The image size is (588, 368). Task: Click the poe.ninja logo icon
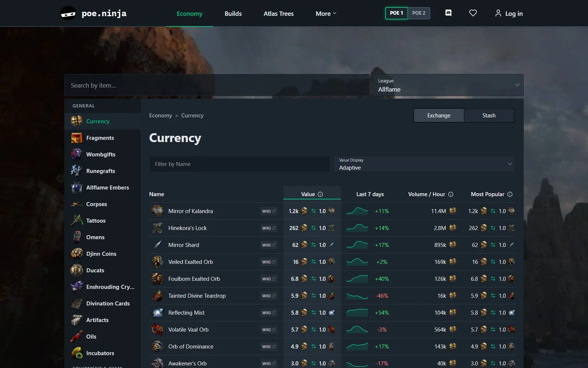click(68, 14)
